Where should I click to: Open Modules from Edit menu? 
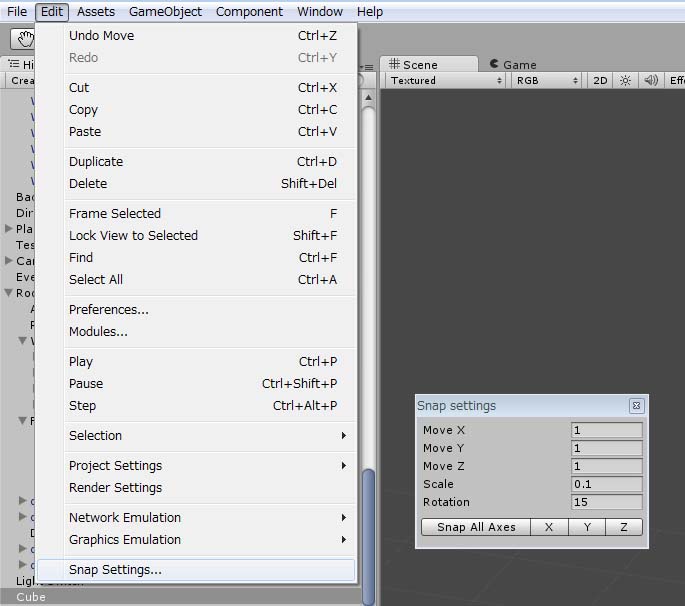(197, 331)
